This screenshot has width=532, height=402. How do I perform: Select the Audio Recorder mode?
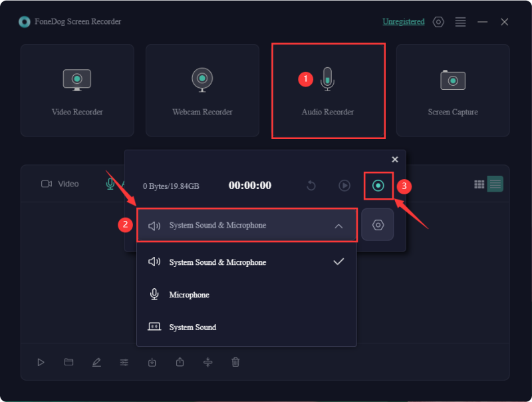(x=328, y=91)
